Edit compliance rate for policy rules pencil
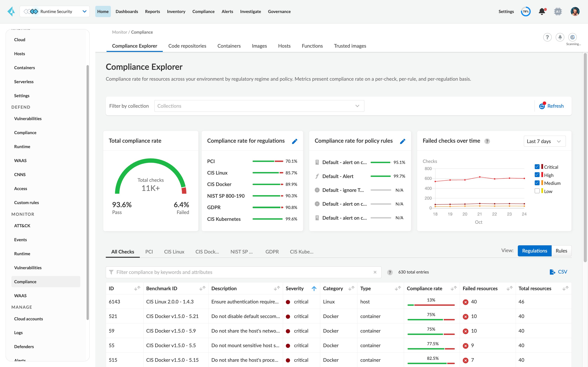 402,141
